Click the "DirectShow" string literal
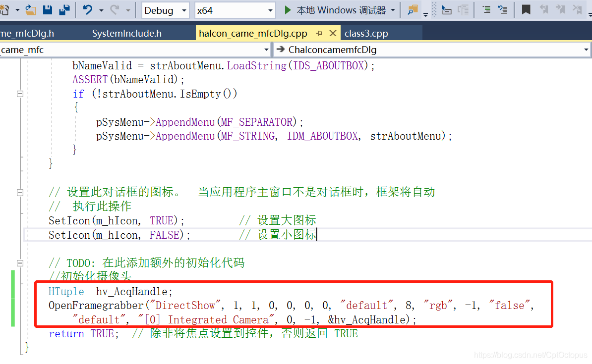This screenshot has width=592, height=364. tap(185, 306)
